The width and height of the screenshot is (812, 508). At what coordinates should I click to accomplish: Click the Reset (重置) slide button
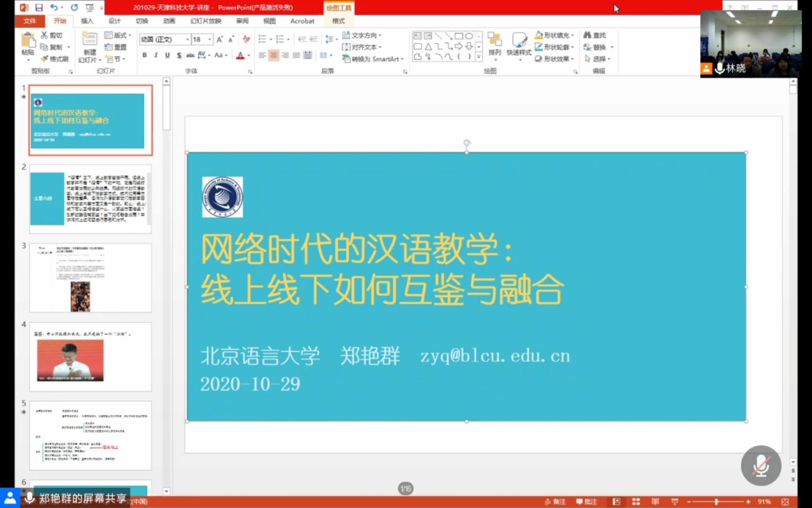click(x=116, y=47)
